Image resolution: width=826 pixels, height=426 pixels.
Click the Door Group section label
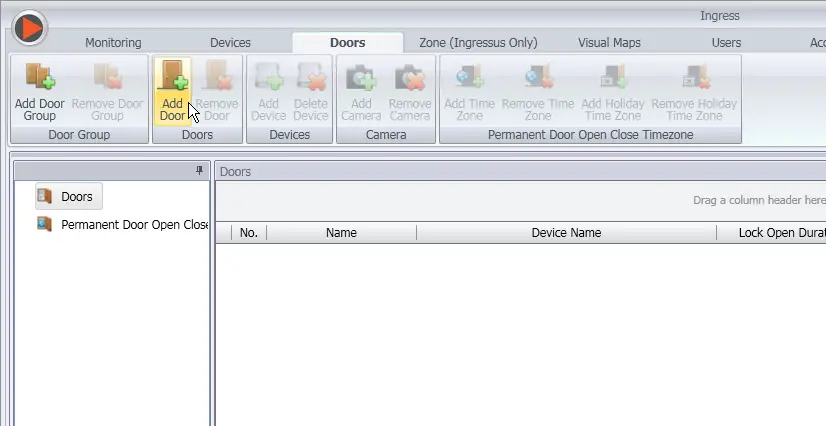pos(79,135)
